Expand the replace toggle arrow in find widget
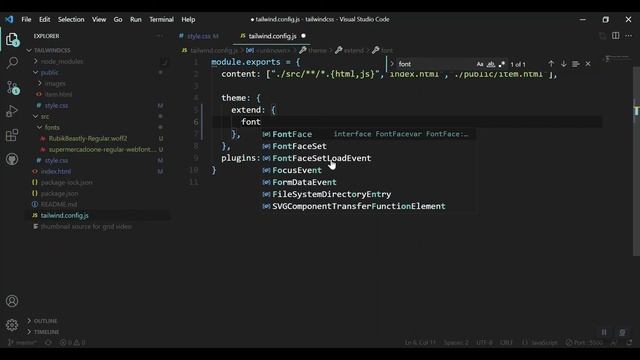This screenshot has height=360, width=640. click(392, 64)
